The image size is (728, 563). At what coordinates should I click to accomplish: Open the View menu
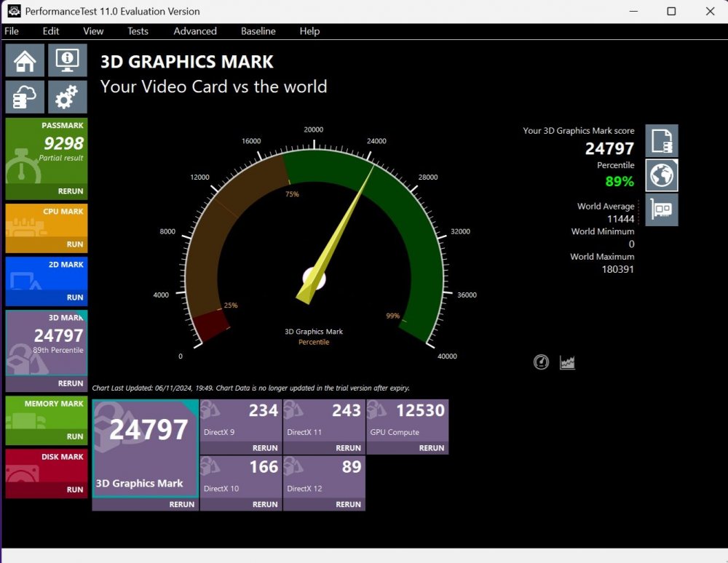[93, 31]
